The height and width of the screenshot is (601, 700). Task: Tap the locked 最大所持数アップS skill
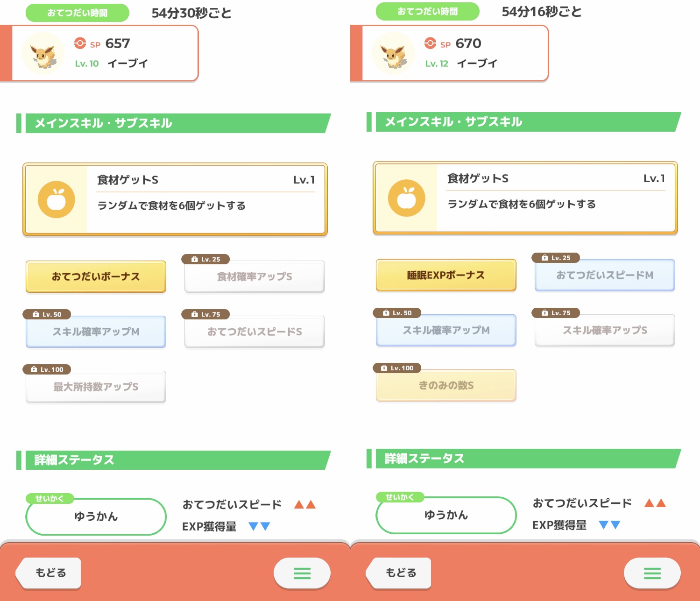96,387
